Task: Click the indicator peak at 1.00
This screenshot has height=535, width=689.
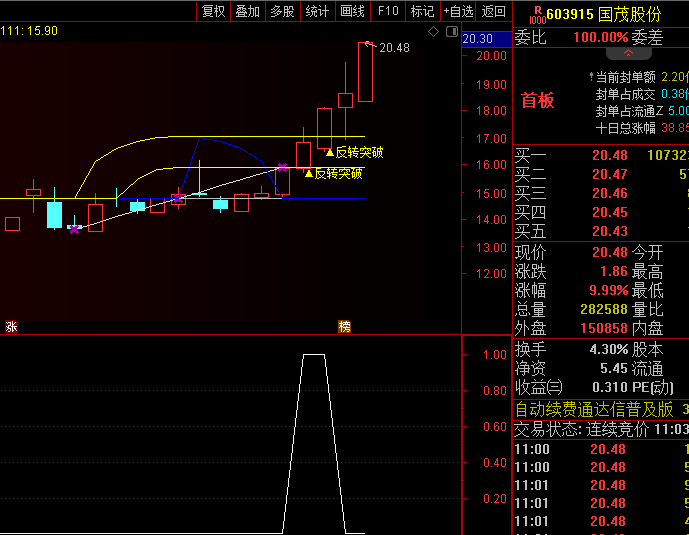Action: click(x=314, y=354)
